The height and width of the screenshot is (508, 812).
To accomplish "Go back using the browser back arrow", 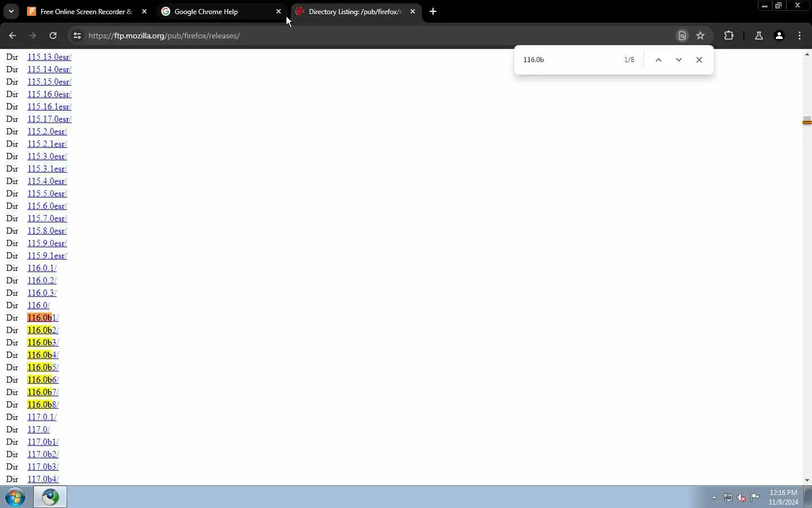I will point(12,36).
